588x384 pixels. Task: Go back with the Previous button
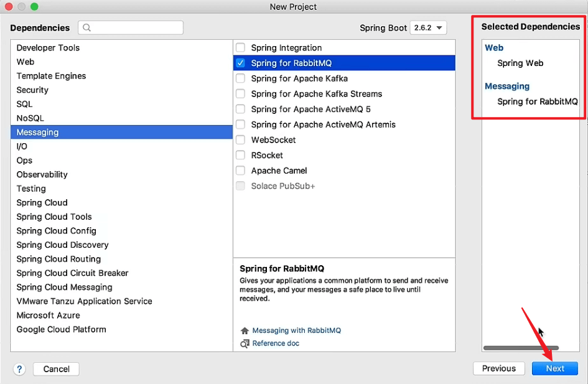(x=498, y=368)
